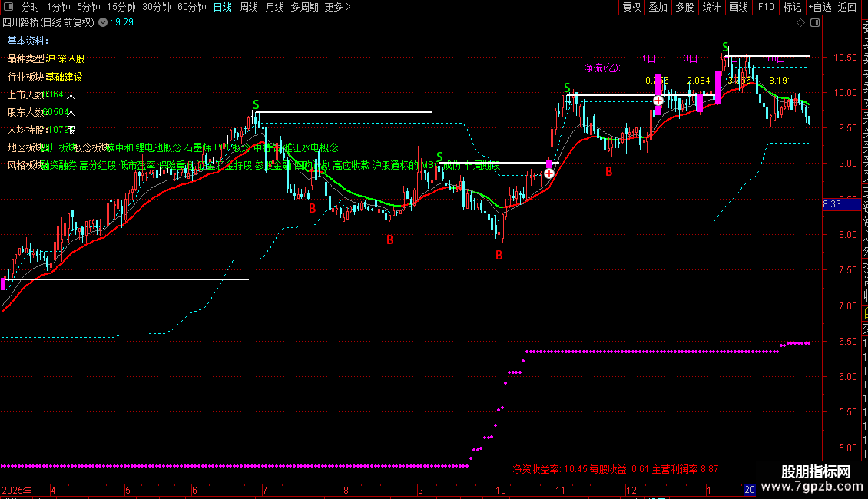Select the 60分钟 period tab
The height and width of the screenshot is (499, 868).
coord(191,7)
